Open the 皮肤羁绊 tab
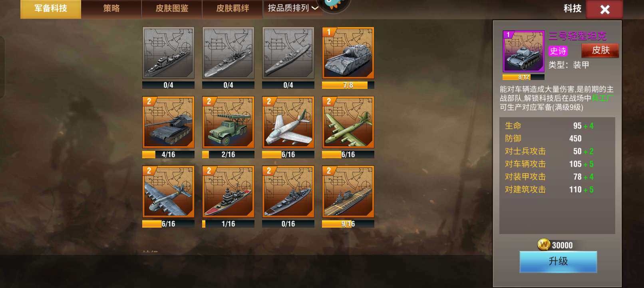Screen dimensions: 644x288 233,9
